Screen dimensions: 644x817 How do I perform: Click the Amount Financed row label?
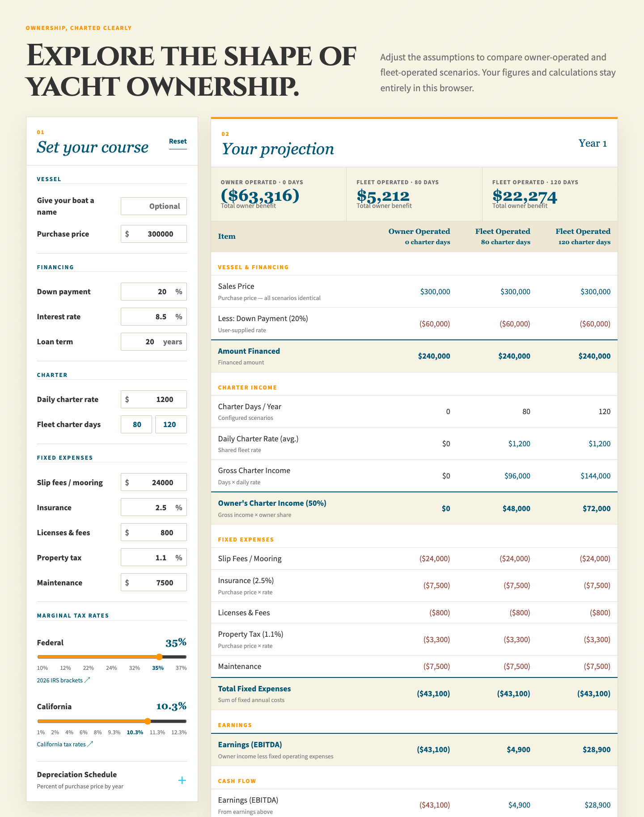click(x=249, y=351)
